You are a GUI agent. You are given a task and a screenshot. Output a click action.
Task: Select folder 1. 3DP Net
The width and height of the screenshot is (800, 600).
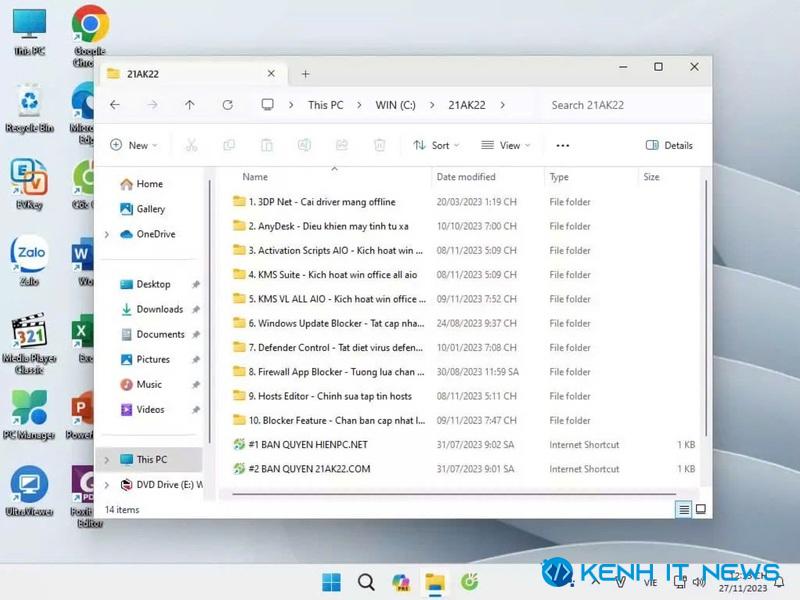pyautogui.click(x=314, y=202)
